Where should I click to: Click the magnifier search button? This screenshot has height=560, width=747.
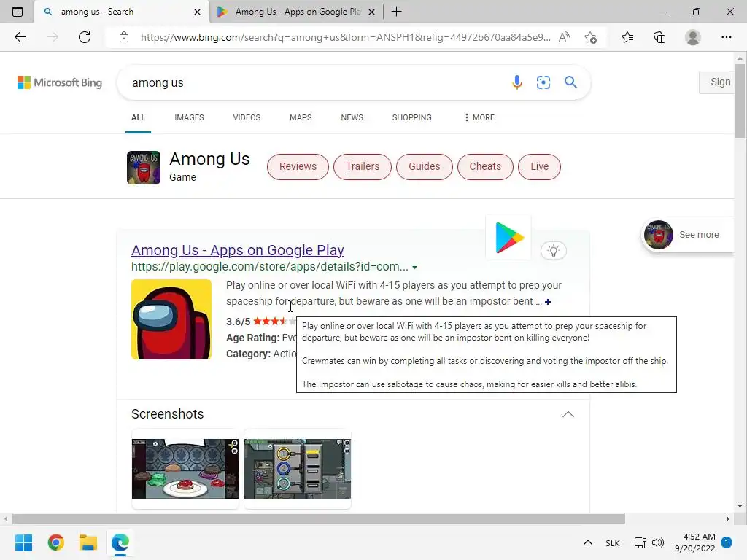pyautogui.click(x=570, y=82)
